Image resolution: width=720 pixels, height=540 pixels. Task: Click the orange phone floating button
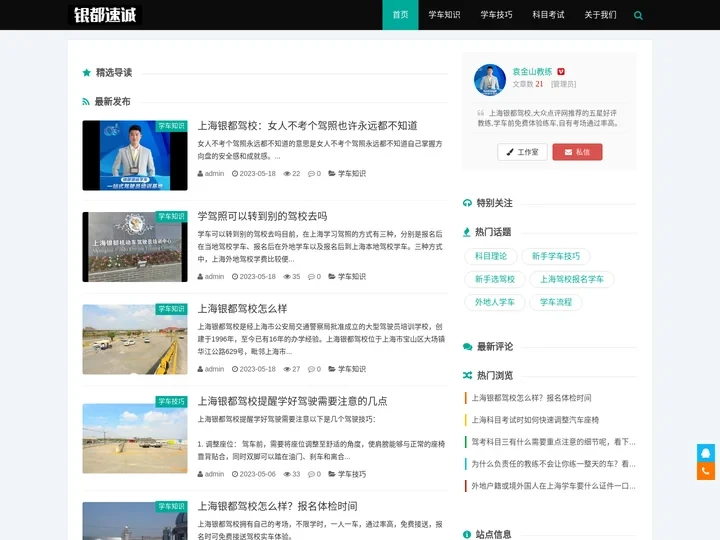point(705,471)
